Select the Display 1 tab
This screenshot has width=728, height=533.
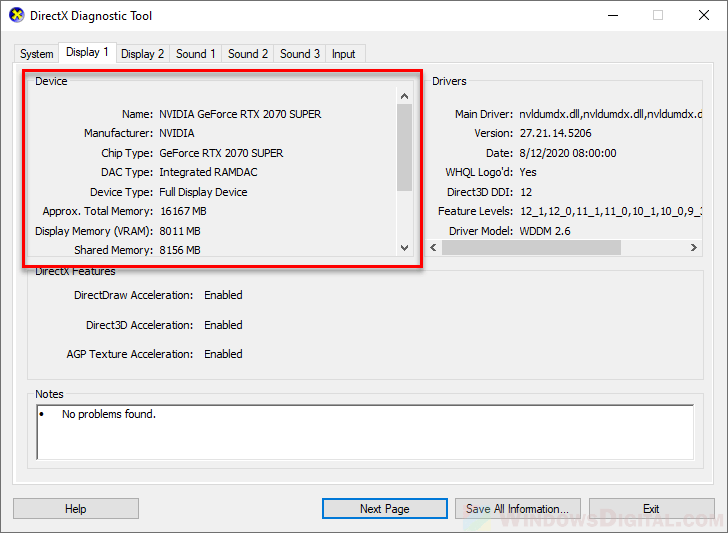[87, 52]
